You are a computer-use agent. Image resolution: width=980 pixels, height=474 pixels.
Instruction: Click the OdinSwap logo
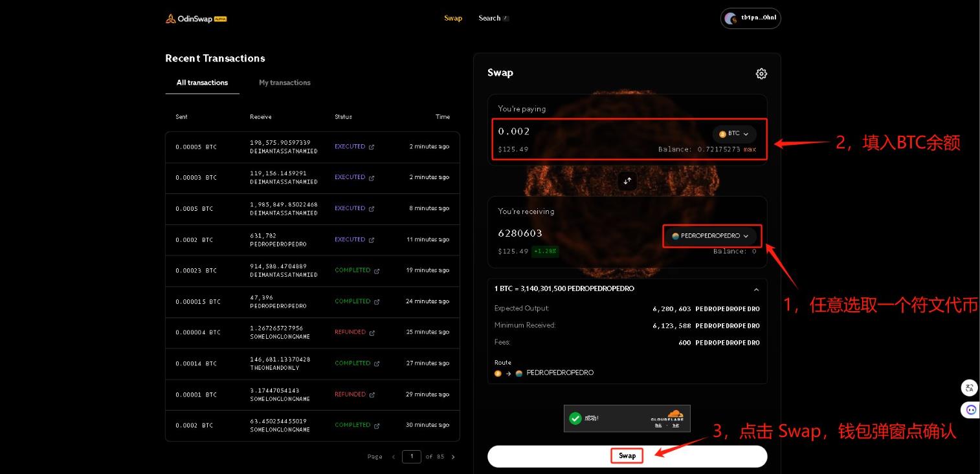(196, 19)
